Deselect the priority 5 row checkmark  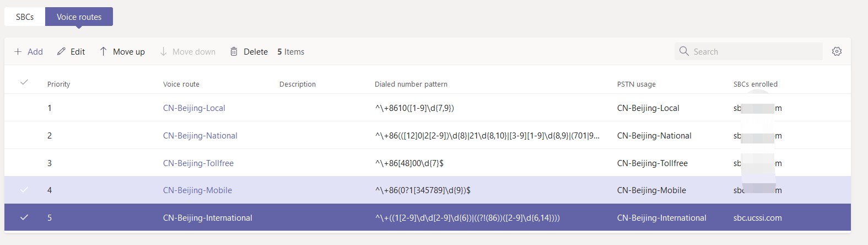(x=24, y=217)
